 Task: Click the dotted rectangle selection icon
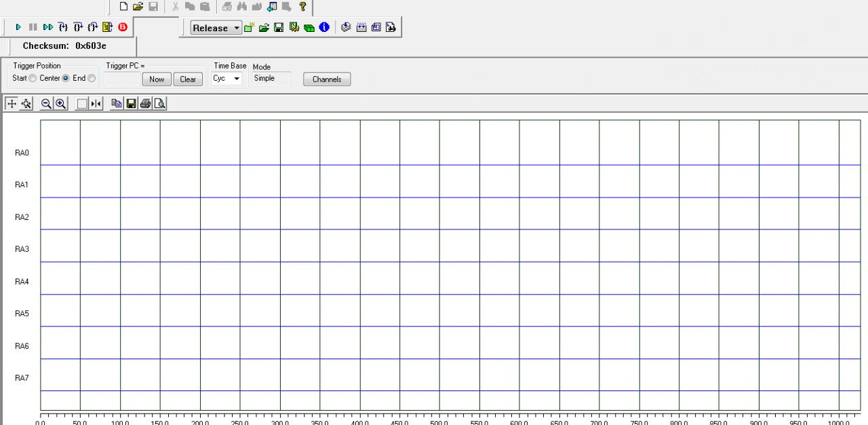point(82,103)
